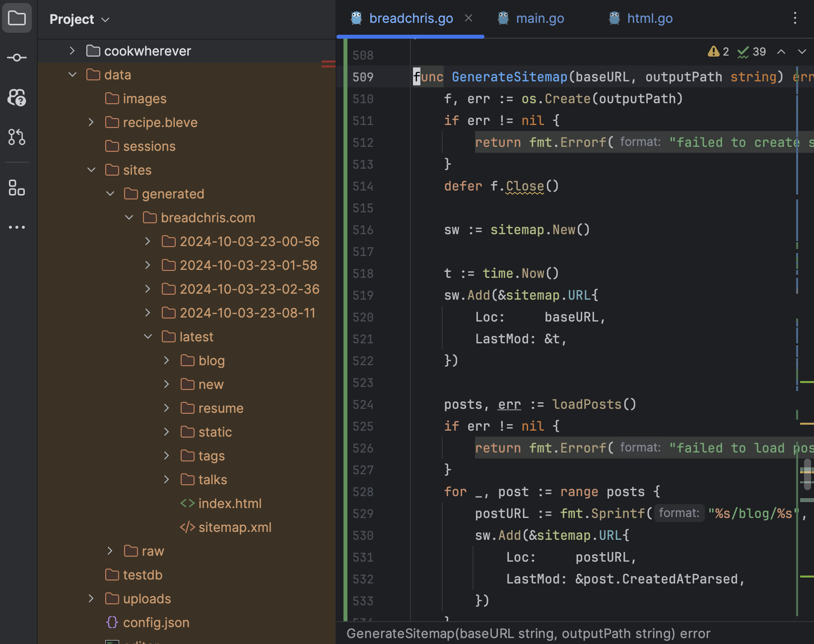
Task: Switch to the main.go tab
Action: pyautogui.click(x=531, y=18)
